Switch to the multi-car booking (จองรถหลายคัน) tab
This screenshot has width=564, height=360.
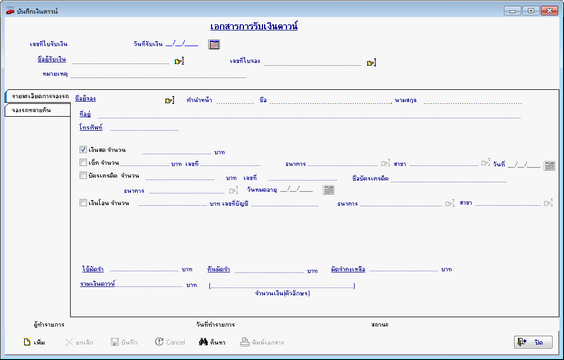click(x=38, y=110)
